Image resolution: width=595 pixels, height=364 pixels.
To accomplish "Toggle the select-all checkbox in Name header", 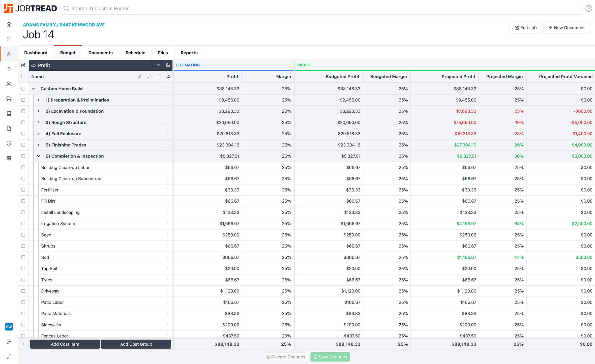I will coord(23,77).
